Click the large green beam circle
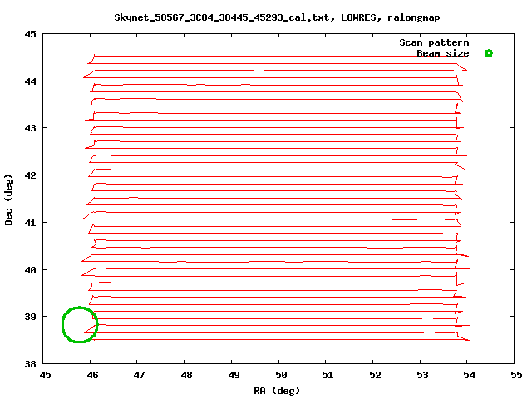Image resolution: width=532 pixels, height=399 pixels. click(80, 325)
